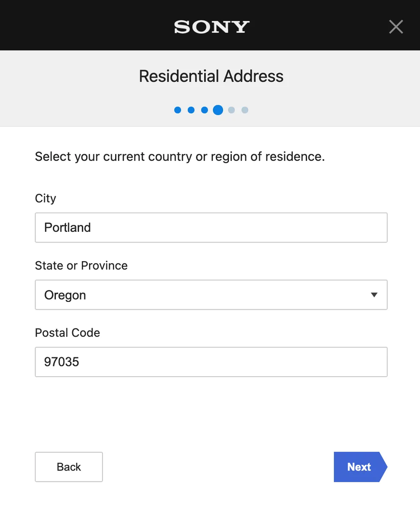
Task: Click the State or Province label
Action: pyautogui.click(x=81, y=266)
